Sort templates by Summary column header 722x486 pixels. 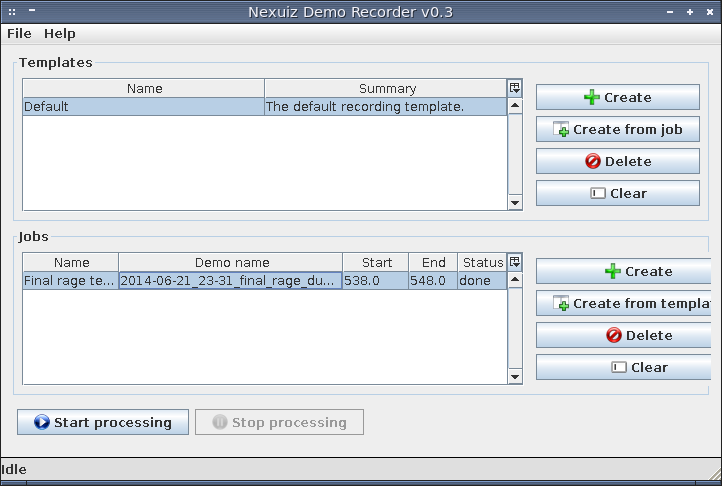386,88
